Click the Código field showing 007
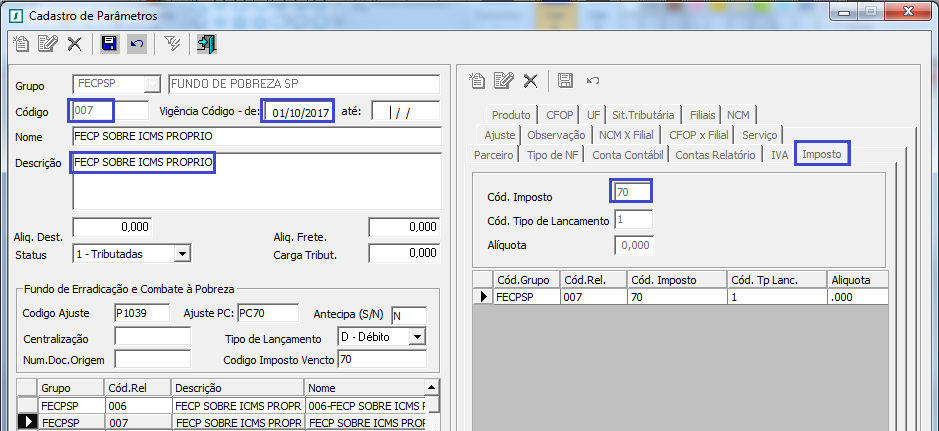 tap(110, 111)
